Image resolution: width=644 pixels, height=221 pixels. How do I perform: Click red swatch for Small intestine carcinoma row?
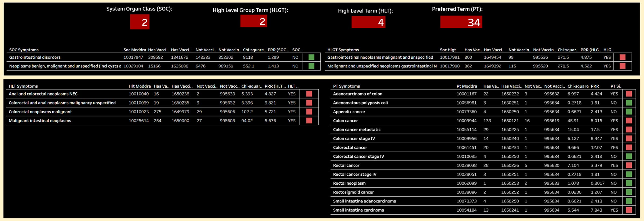(629, 210)
